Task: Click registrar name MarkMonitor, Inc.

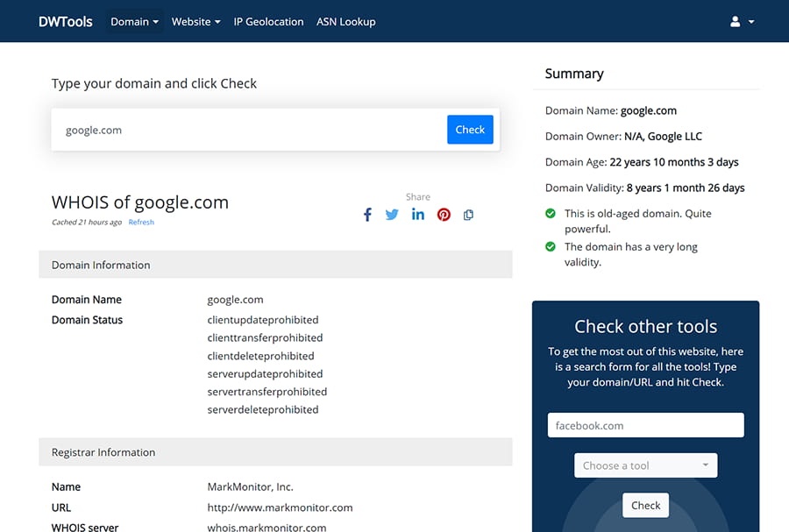Action: click(250, 486)
